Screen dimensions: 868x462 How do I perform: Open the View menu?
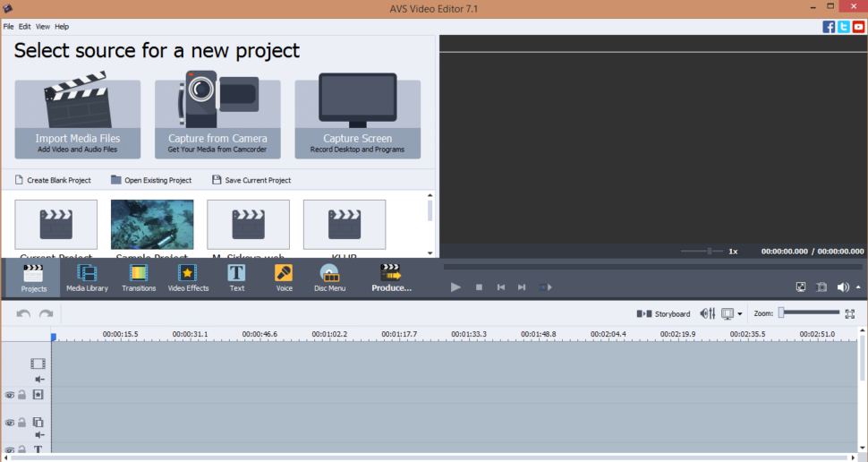(43, 27)
